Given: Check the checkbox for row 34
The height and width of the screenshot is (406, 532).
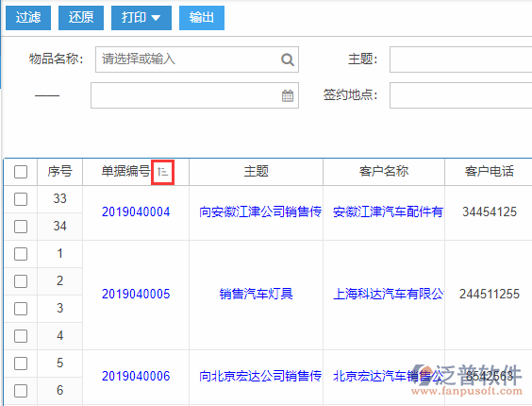Looking at the screenshot, I should [x=21, y=227].
